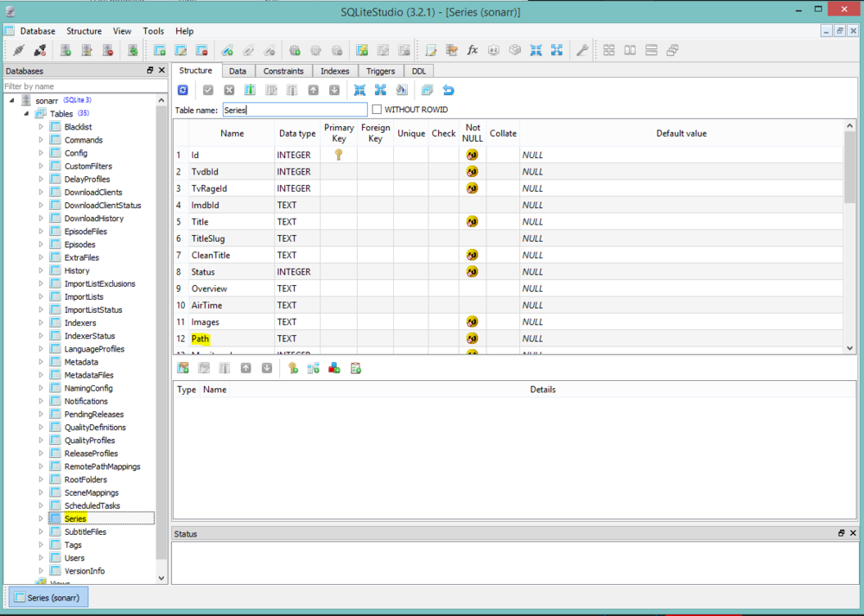Click the add primary key constraint icon

pyautogui.click(x=293, y=368)
